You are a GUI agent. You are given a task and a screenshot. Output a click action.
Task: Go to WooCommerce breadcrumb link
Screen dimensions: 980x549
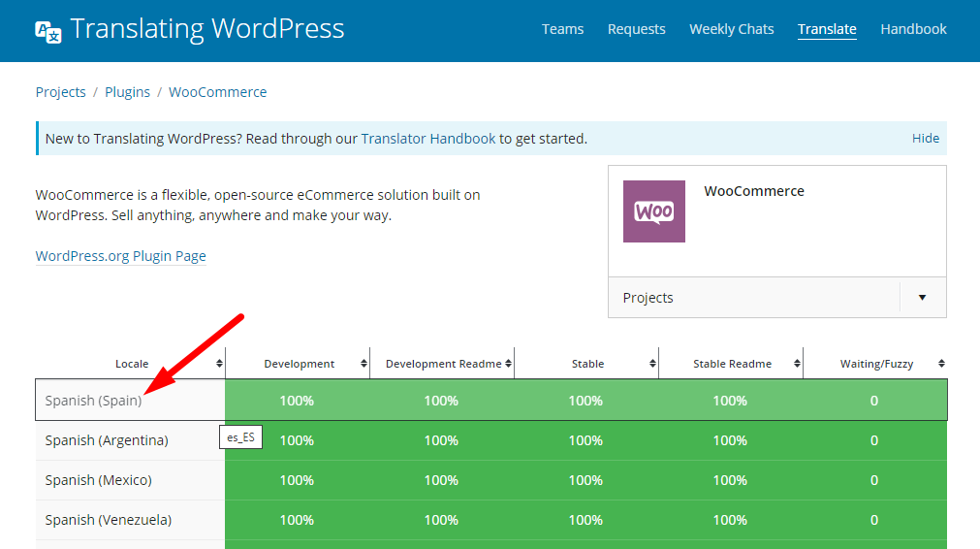pyautogui.click(x=217, y=92)
